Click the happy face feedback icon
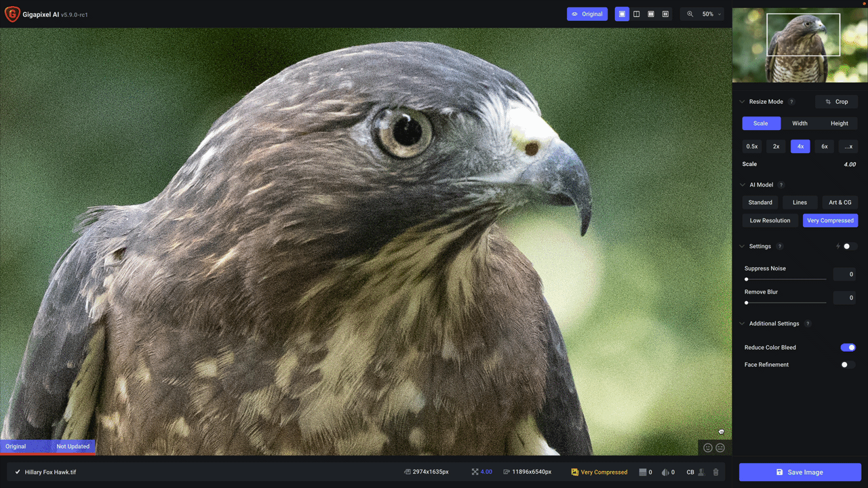The width and height of the screenshot is (868, 488). 708,447
